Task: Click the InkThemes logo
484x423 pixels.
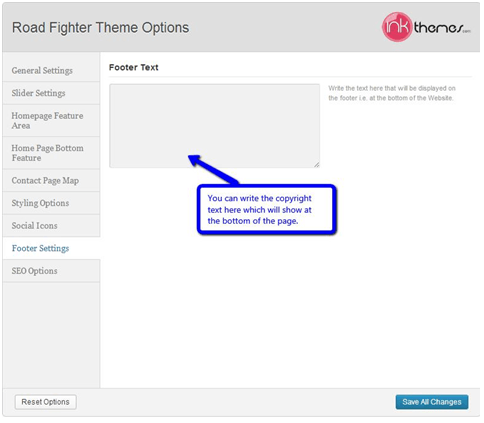Action: [426, 27]
